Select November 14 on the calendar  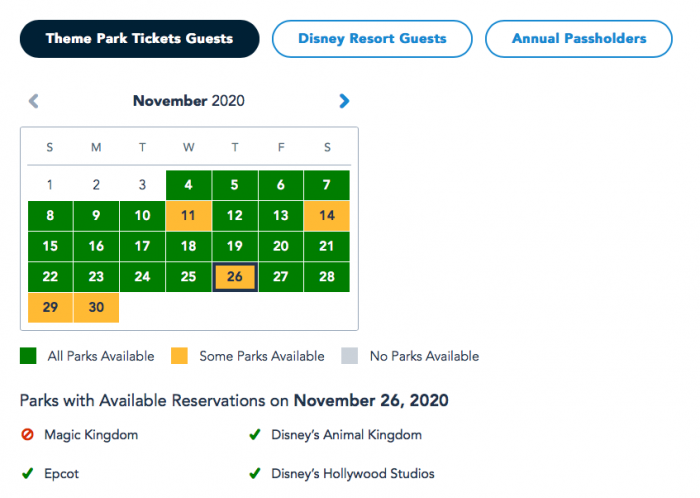tap(327, 216)
